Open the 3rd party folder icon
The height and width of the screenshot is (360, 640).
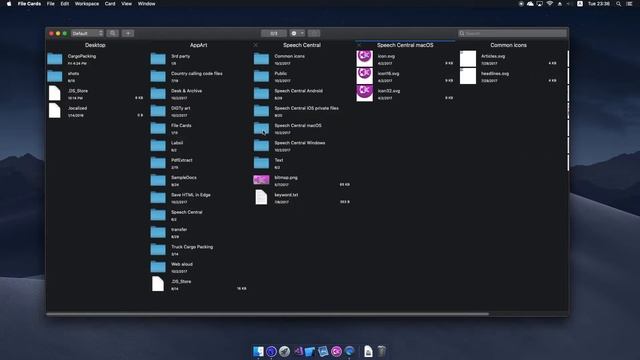158,59
